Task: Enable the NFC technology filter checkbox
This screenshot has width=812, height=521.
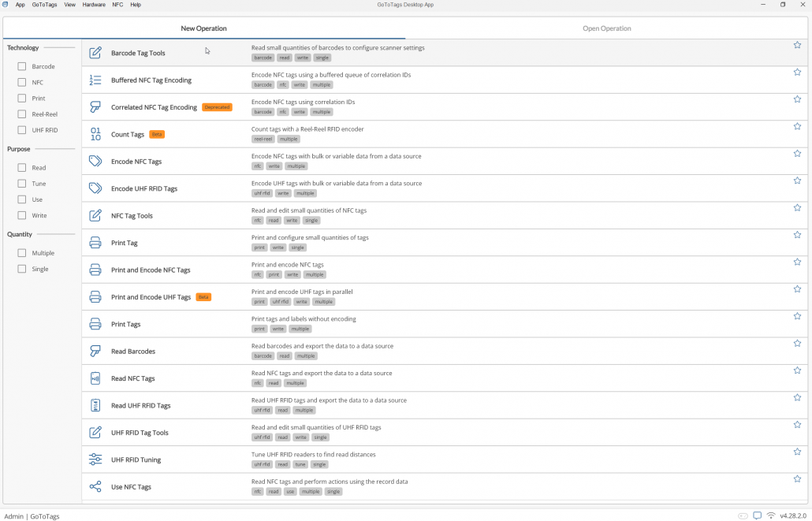Action: tap(22, 82)
